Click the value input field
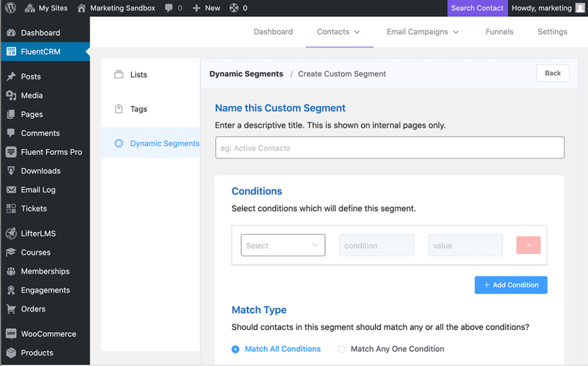Screen dimensions: 588x366 pyautogui.click(x=465, y=246)
